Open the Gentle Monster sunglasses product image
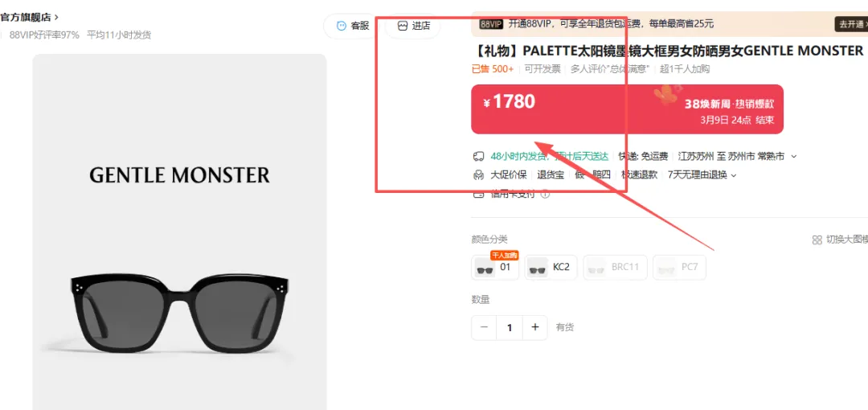The image size is (868, 410). tap(179, 232)
